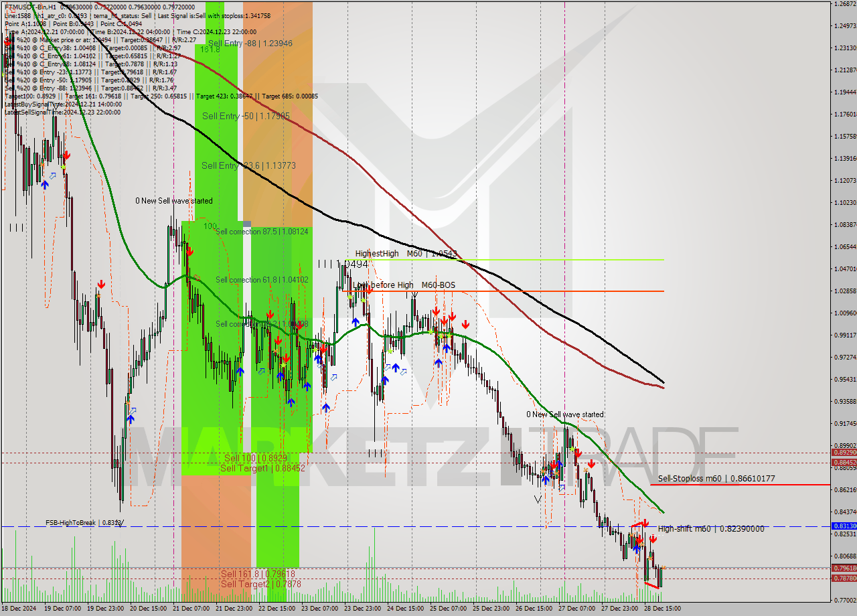Click '26 Dec 15:00' on the time axis
The width and height of the screenshot is (857, 616).
pos(534,609)
